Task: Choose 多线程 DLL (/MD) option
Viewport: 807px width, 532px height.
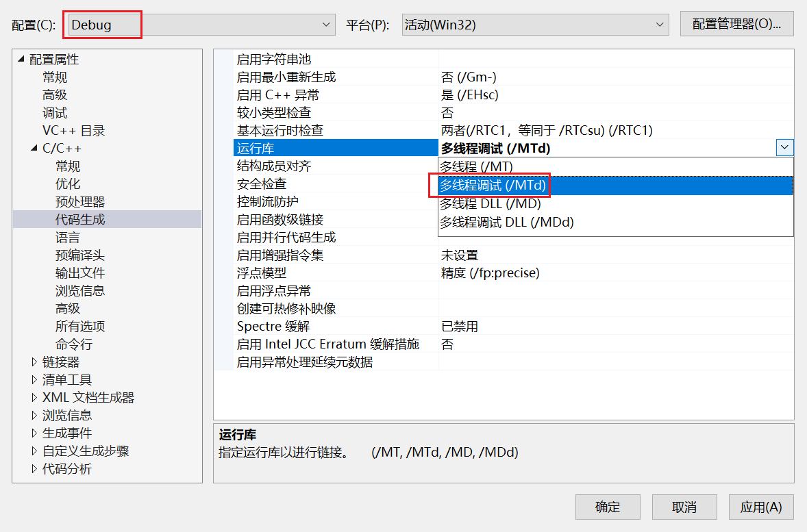Action: point(616,204)
